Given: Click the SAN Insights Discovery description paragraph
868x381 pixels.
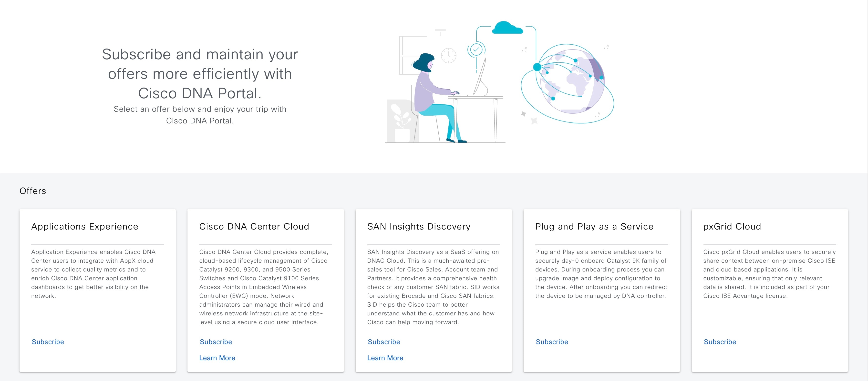Looking at the screenshot, I should coord(433,287).
